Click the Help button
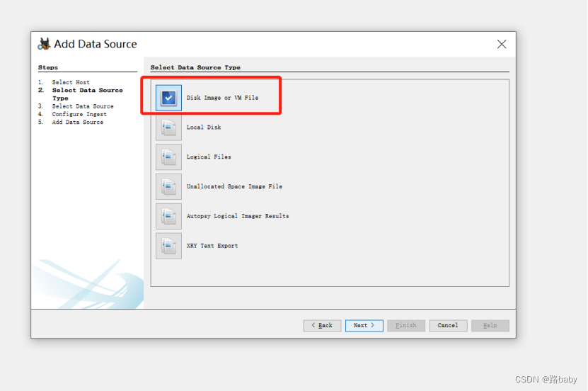The height and width of the screenshot is (391, 588). [x=490, y=325]
